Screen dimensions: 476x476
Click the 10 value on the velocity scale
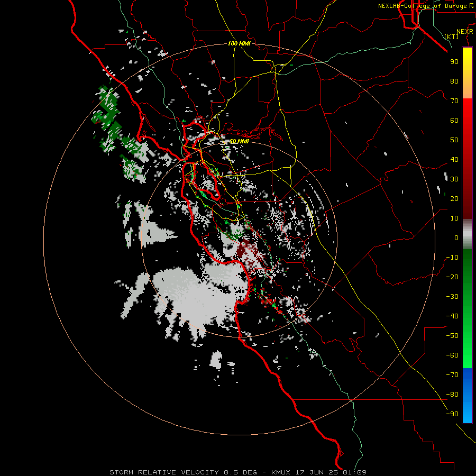[x=454, y=218]
